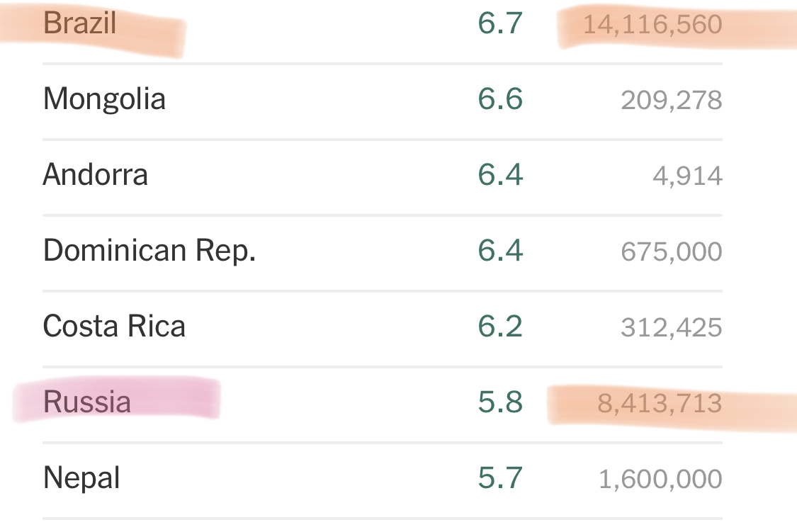Viewport: 797px width, 532px height.
Task: Select the 312,425 total for Costa Rica
Action: (x=672, y=328)
